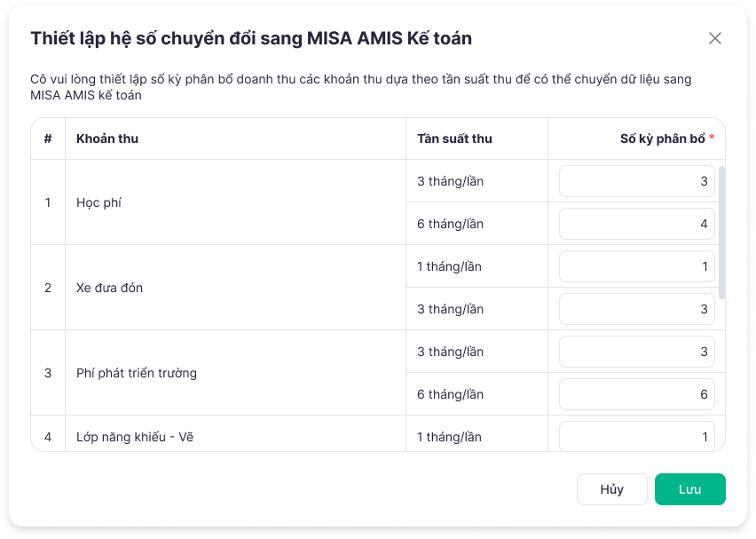Click the Hủy button

pyautogui.click(x=611, y=489)
